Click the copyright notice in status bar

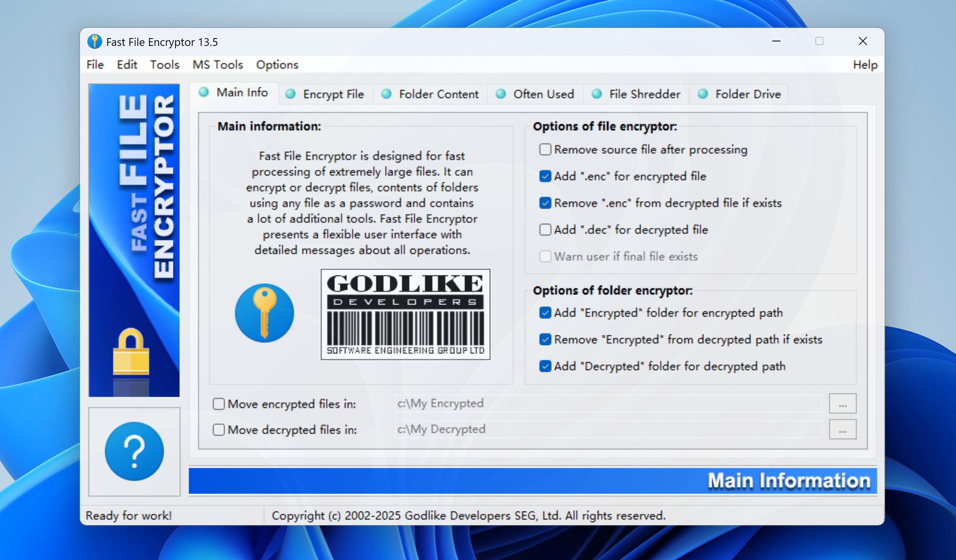(x=468, y=515)
